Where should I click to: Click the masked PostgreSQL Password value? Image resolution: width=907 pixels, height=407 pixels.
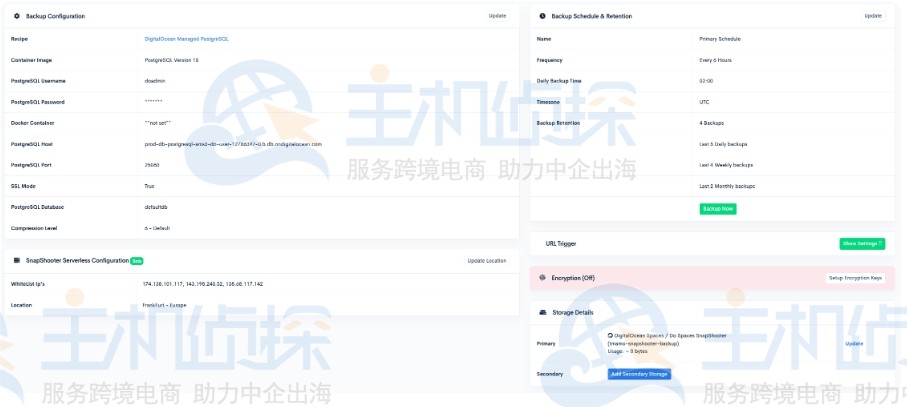(x=153, y=102)
